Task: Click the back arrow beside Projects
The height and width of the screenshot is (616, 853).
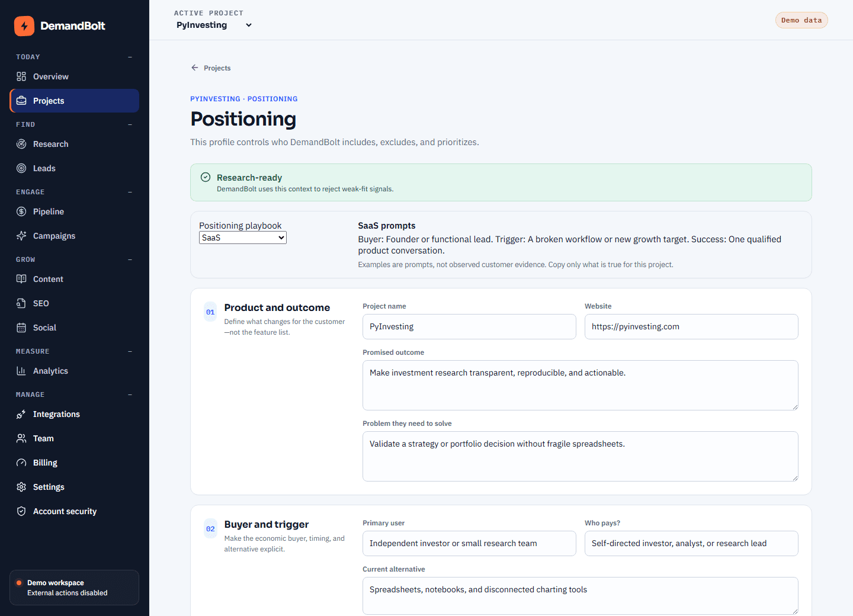Action: [x=195, y=68]
